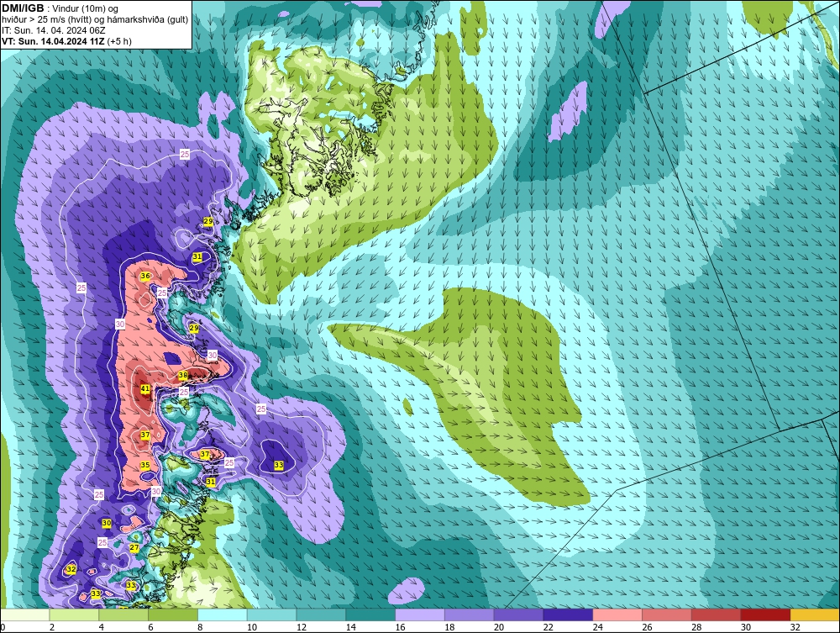Screen dimensions: 840x633
Task: Click the yellow gust label 32
Action: [71, 569]
